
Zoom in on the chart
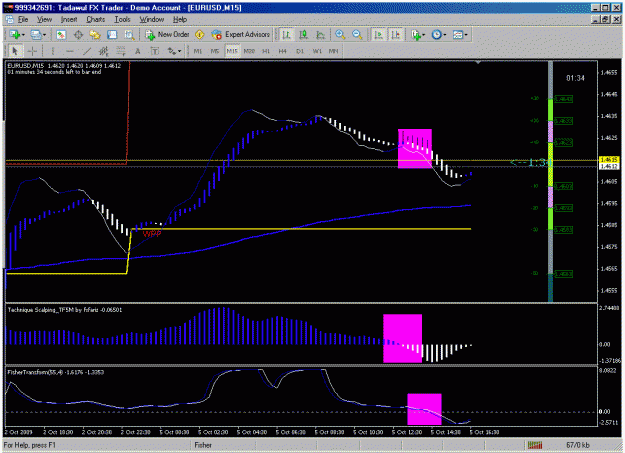(340, 35)
